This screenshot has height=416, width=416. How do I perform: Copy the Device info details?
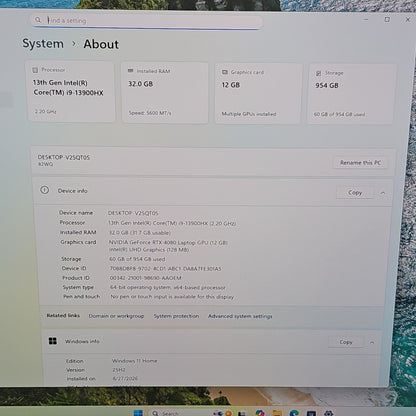[355, 193]
